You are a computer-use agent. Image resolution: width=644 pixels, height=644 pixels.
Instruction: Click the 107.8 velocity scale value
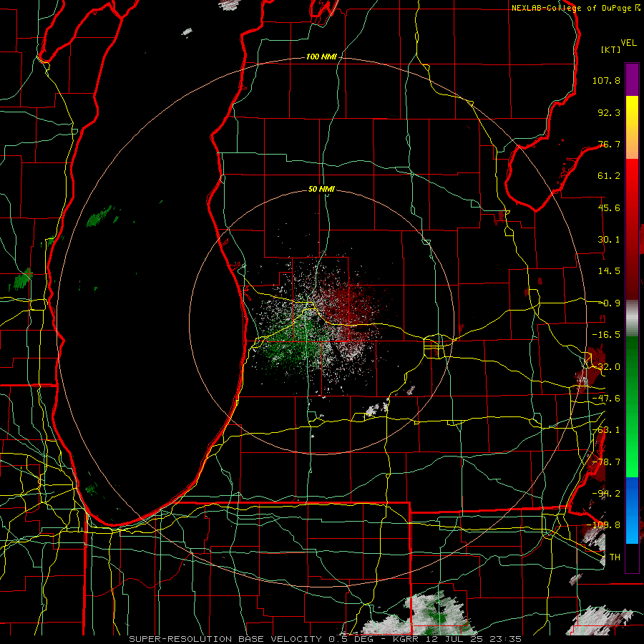tap(606, 80)
